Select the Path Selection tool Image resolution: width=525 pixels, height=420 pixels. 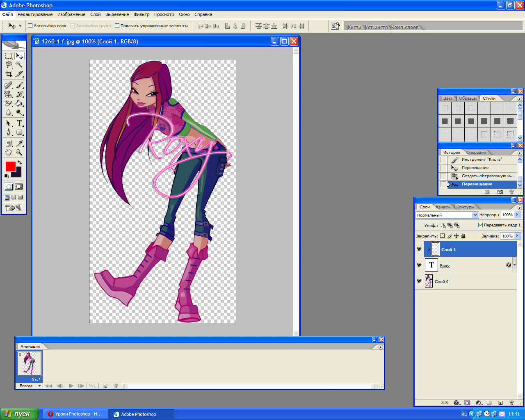(9, 123)
